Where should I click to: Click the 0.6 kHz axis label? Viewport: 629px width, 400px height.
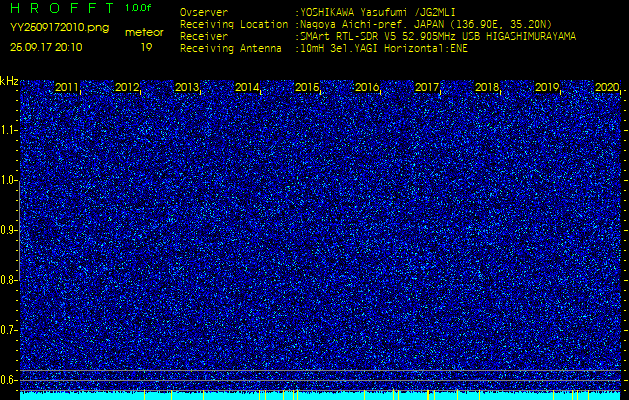click(8, 380)
